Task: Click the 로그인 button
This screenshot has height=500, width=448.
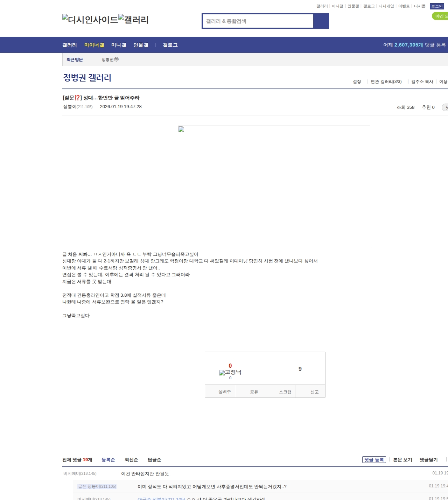Action: tap(437, 6)
